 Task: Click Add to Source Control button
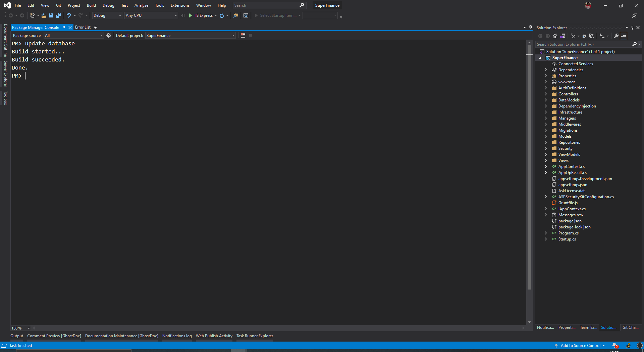tap(580, 346)
